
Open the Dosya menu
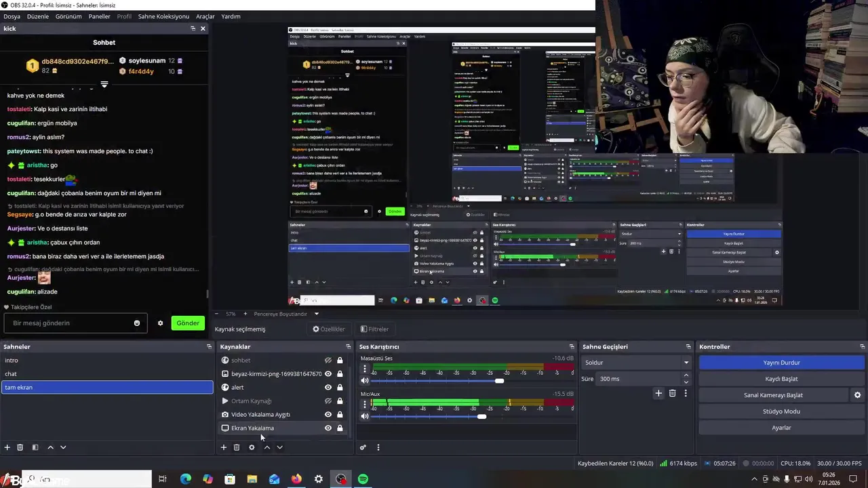12,16
